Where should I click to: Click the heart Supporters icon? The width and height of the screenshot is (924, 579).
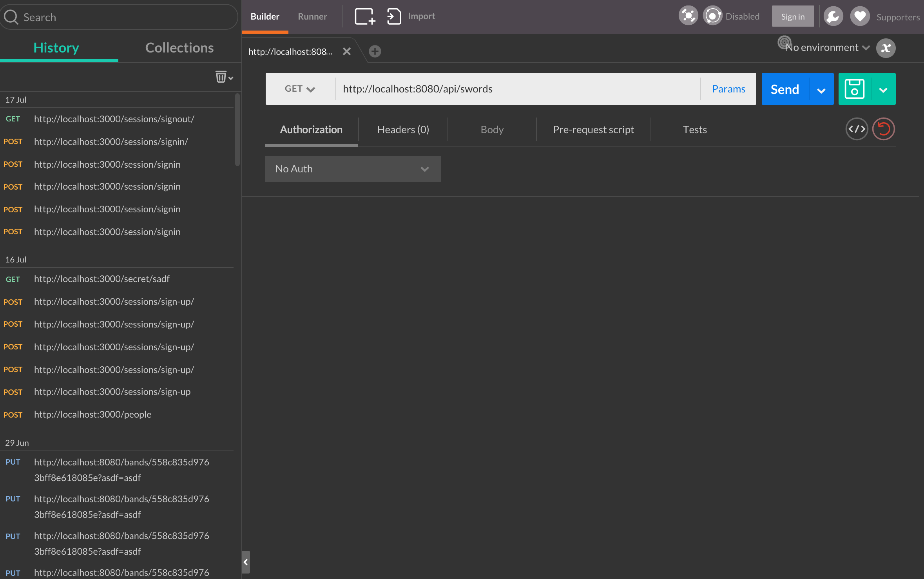coord(860,16)
